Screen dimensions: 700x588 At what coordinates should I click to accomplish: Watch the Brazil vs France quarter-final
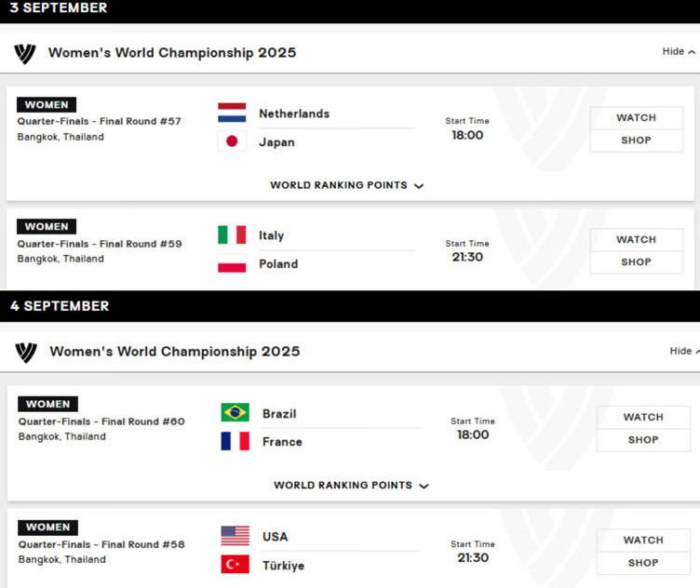pyautogui.click(x=642, y=418)
